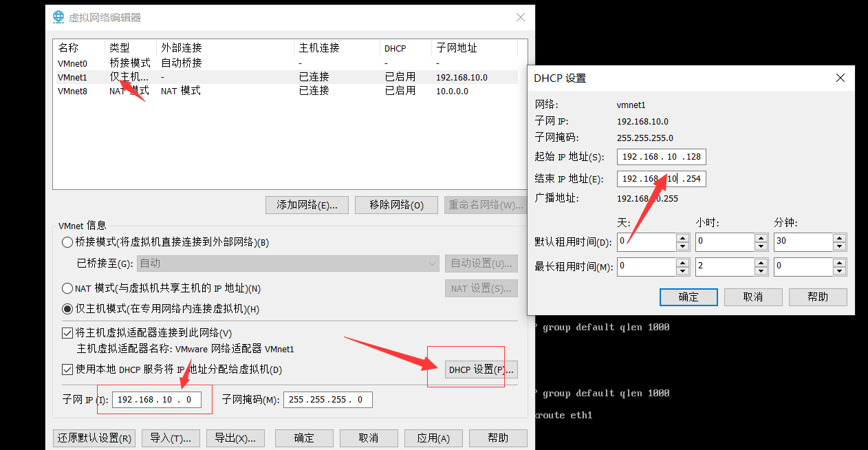Toggle 使用本地 DHCP 服务 checkbox
Image resolution: width=868 pixels, height=450 pixels.
[67, 369]
